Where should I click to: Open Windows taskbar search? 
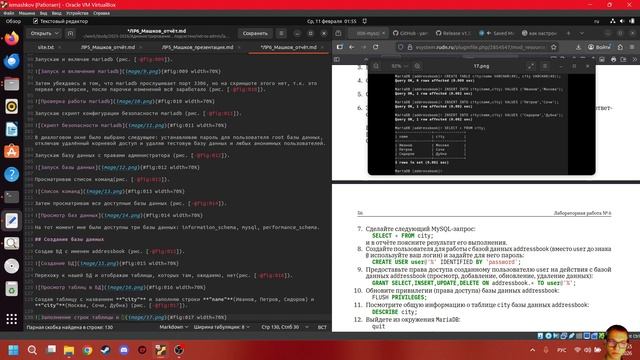(32, 350)
